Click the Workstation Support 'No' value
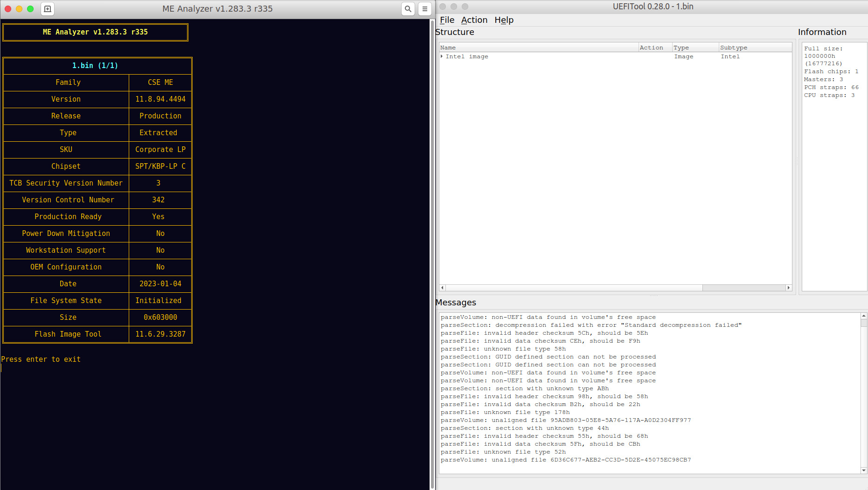The height and width of the screenshot is (490, 868). coord(160,250)
